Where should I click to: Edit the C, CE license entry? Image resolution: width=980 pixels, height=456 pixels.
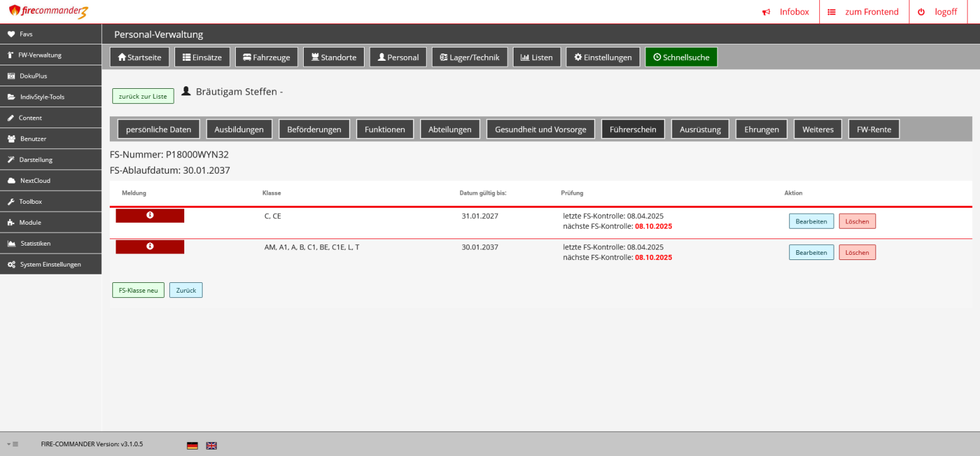811,221
